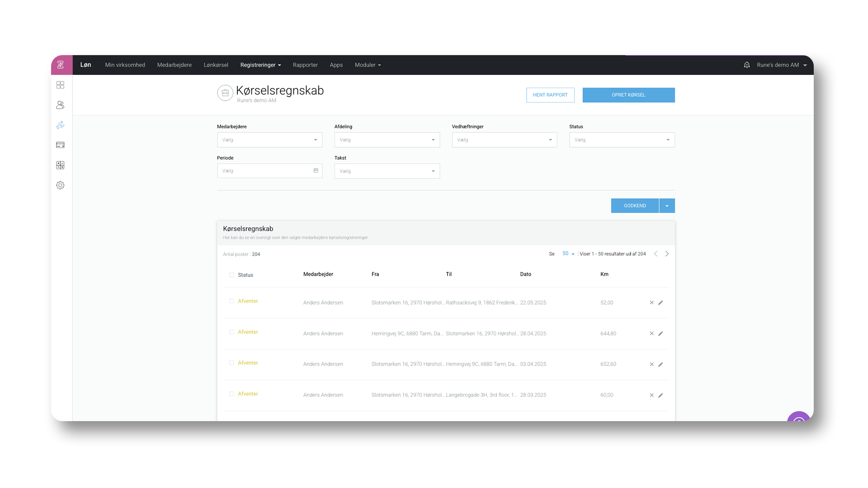Toggle the select-all checkbox beside Status header
This screenshot has width=868, height=488.
coord(231,275)
